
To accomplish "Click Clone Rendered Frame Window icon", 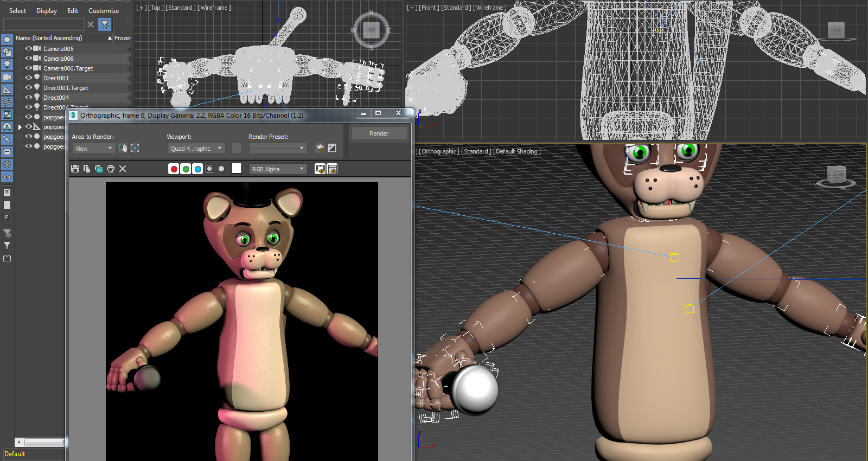I will coord(99,169).
